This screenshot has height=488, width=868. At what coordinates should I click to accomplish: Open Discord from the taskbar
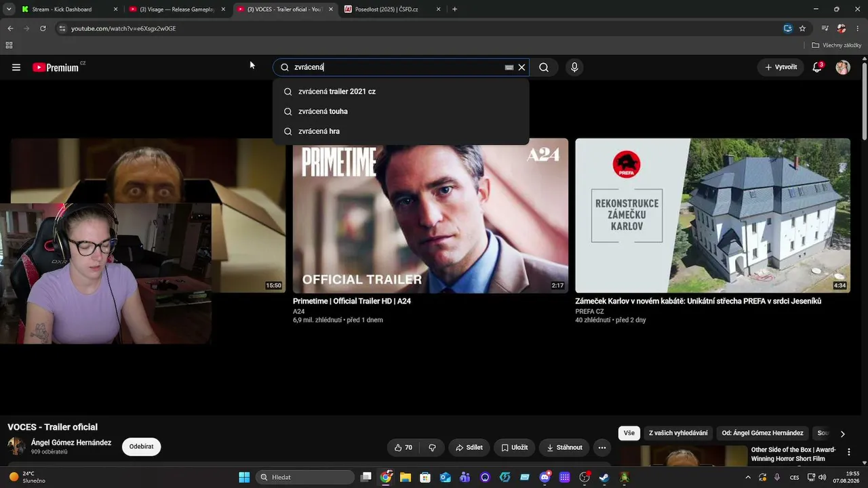[x=545, y=477]
